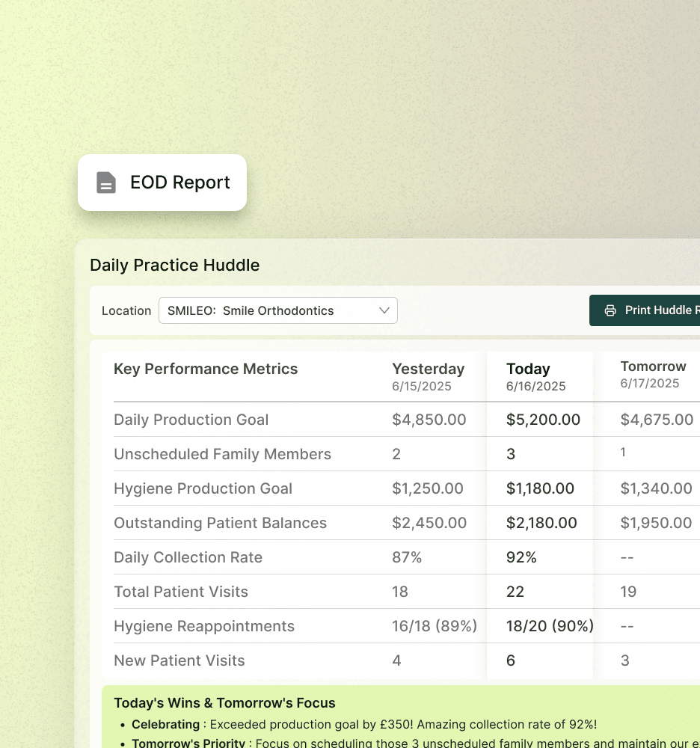Click today's date 6/16/2025
700x748 pixels.
[536, 387]
